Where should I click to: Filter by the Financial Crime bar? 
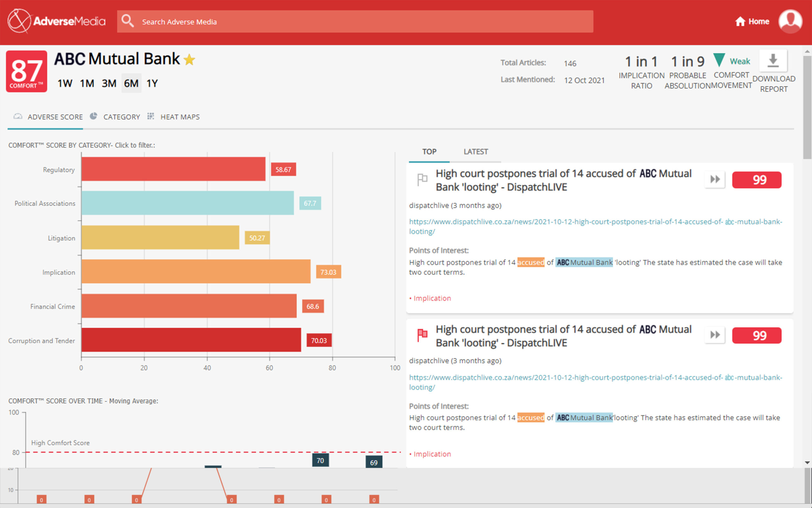click(x=189, y=306)
